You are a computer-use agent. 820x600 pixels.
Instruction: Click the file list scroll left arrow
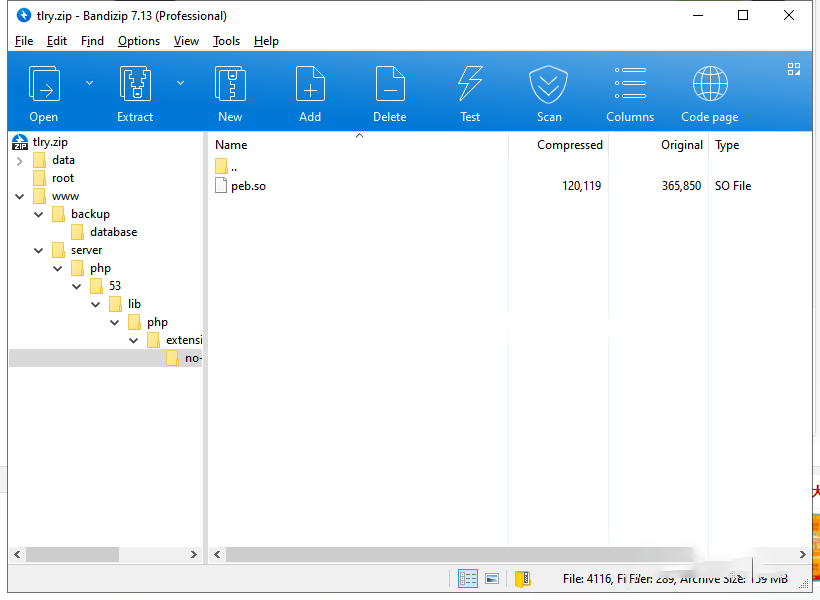click(217, 554)
